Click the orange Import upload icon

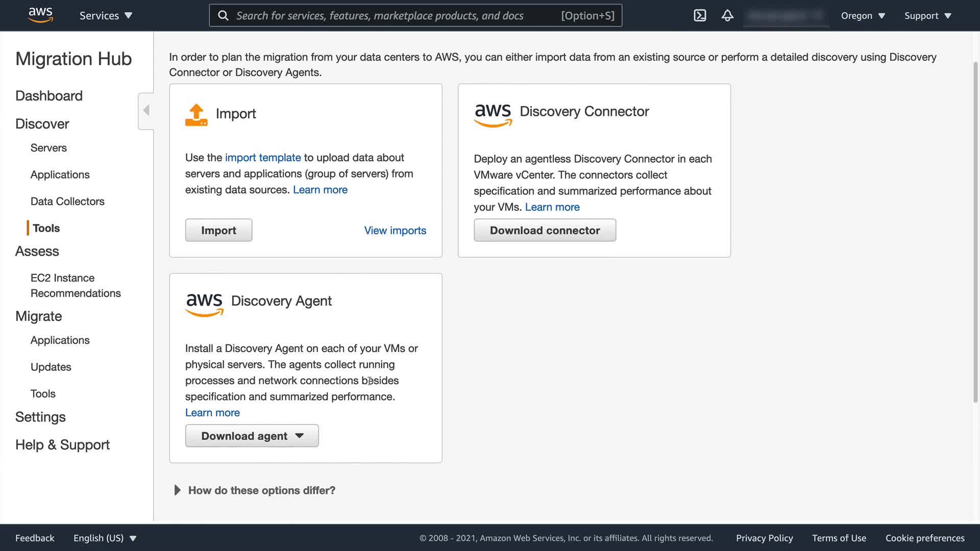(196, 115)
